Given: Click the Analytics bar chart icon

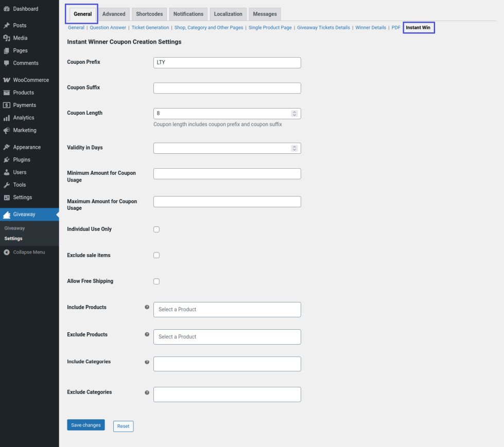Looking at the screenshot, I should click(x=6, y=118).
